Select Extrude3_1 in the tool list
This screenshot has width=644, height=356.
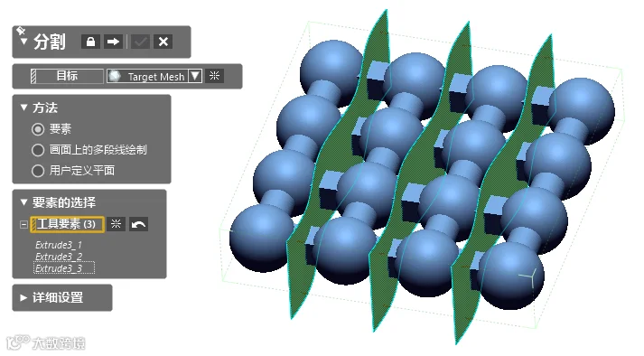[x=59, y=245]
